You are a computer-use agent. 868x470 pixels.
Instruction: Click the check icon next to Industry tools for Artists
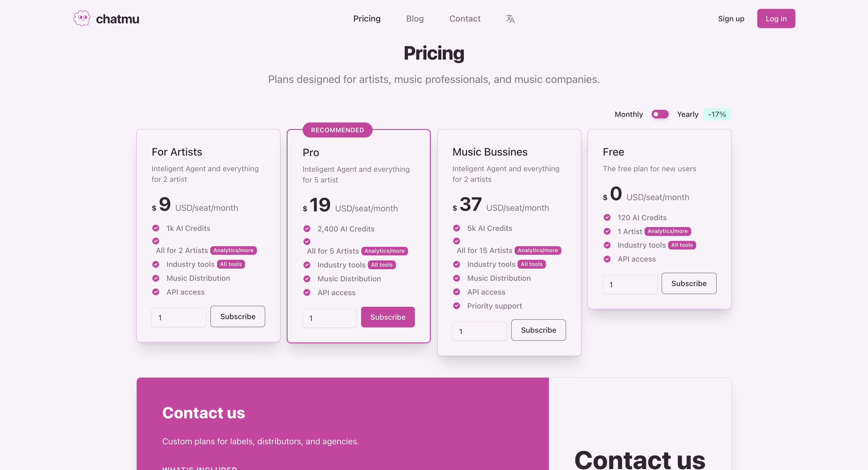point(156,264)
